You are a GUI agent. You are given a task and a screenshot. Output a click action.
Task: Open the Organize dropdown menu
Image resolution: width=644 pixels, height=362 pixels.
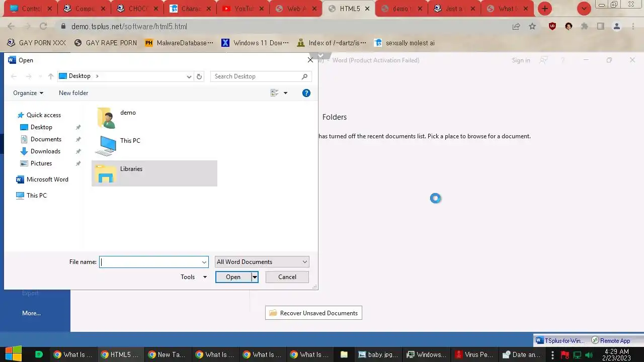pos(28,93)
